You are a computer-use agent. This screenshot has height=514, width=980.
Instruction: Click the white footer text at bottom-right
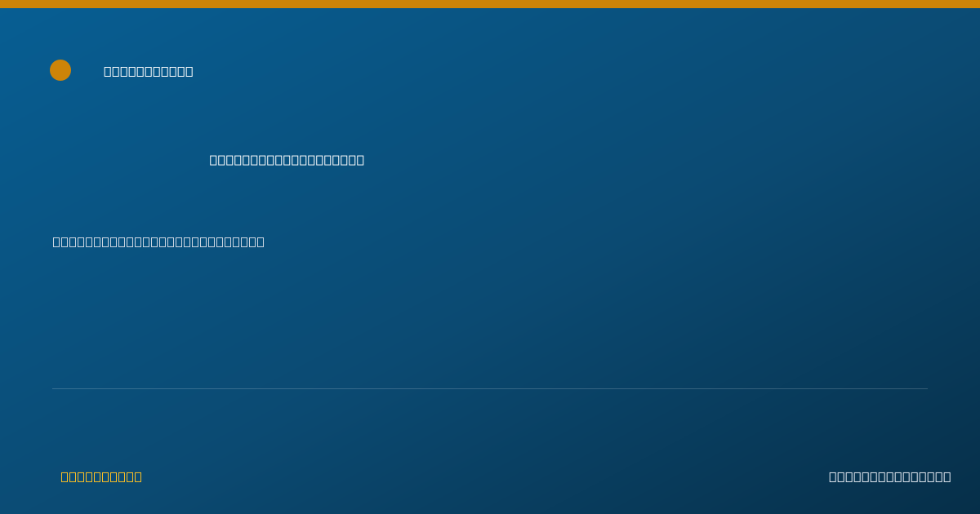pos(889,476)
